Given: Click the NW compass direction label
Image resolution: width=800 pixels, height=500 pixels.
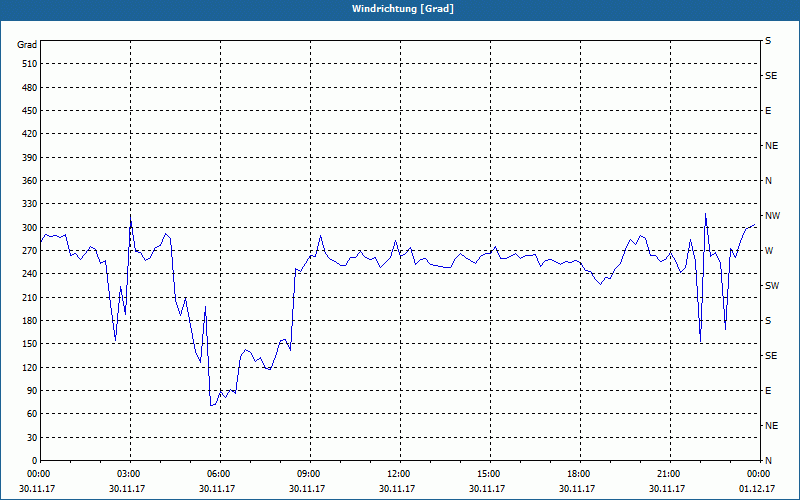Looking at the screenshot, I should [772, 216].
